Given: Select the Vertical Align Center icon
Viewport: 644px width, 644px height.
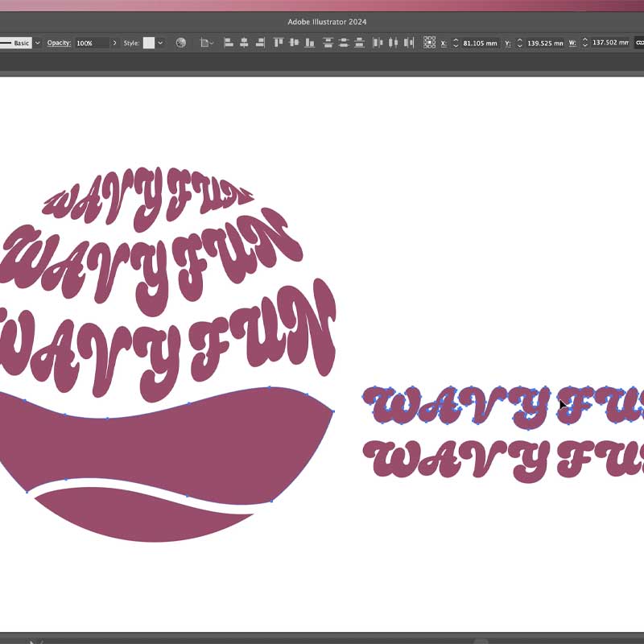Looking at the screenshot, I should pyautogui.click(x=293, y=42).
